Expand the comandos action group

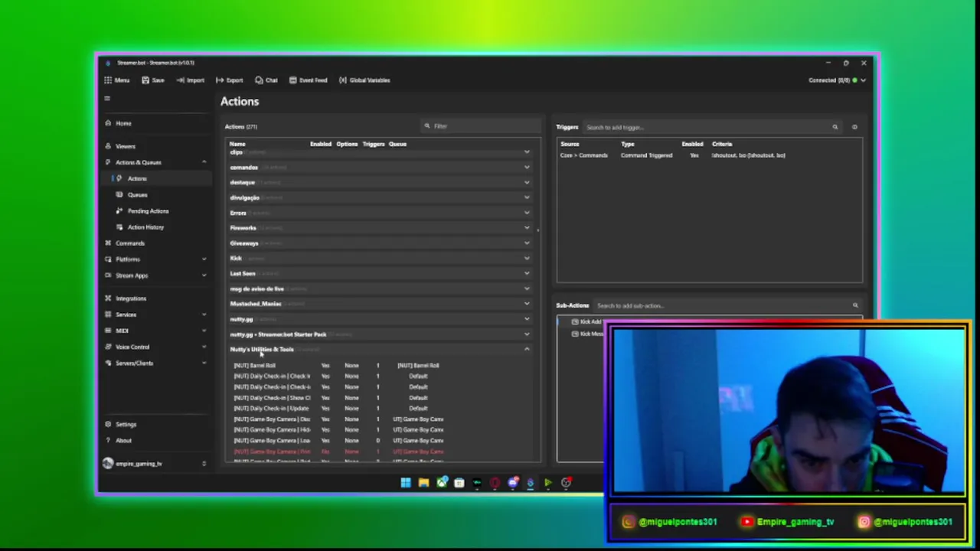click(x=381, y=167)
